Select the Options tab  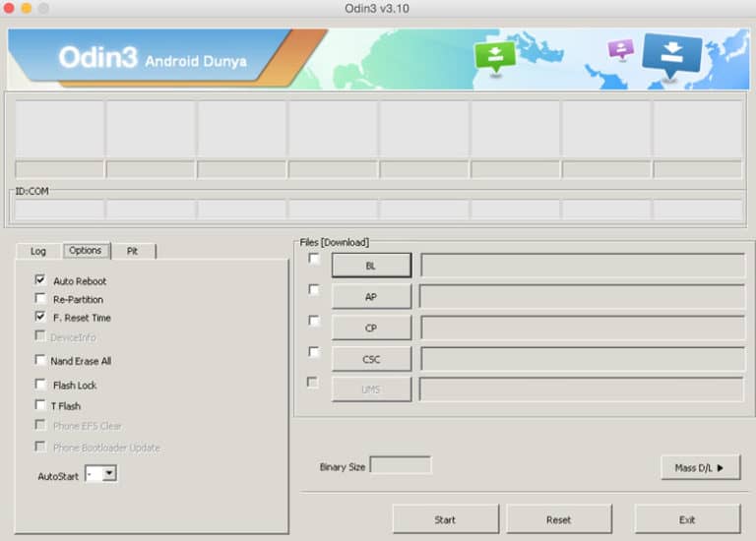coord(86,250)
